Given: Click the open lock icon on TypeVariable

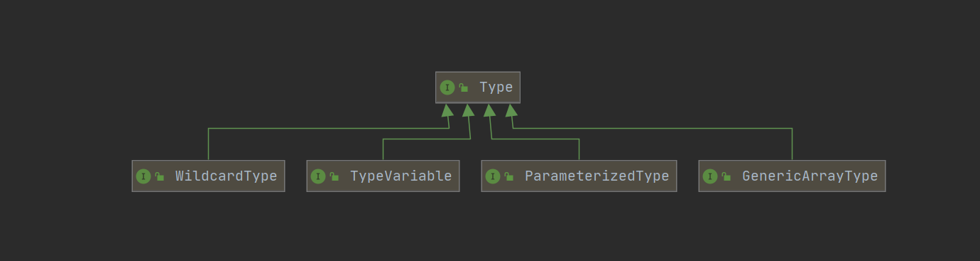Looking at the screenshot, I should [334, 176].
